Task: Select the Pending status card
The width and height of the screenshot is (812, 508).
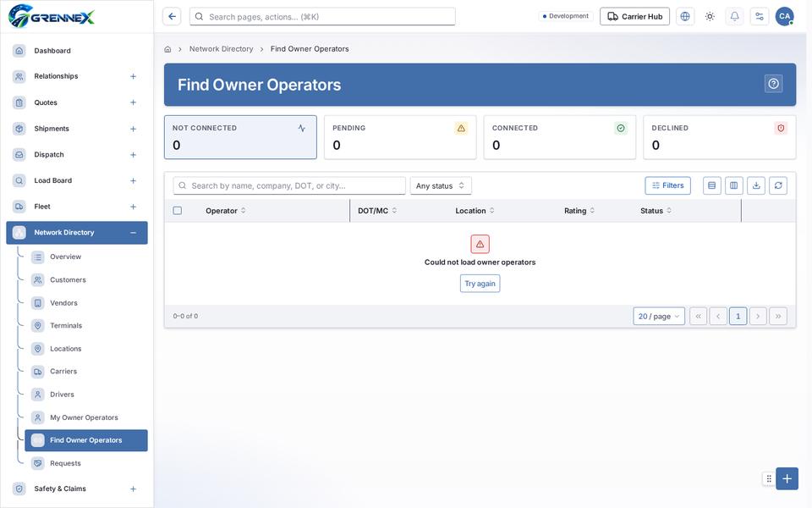Action: coord(400,137)
